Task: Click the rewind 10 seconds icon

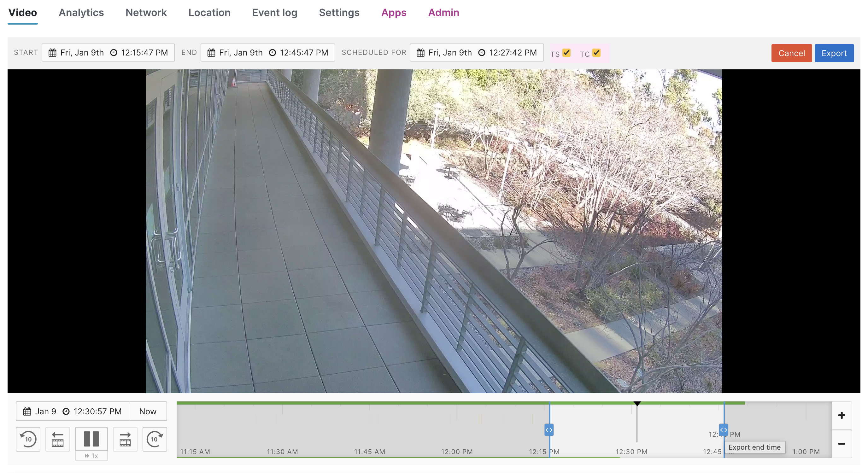Action: click(x=28, y=439)
